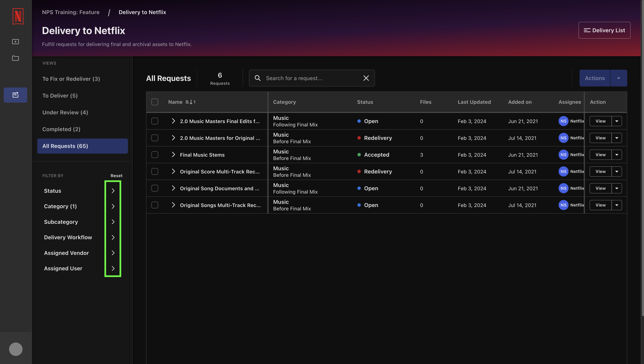
Task: View the 2.0 Music Masters Final Edits request
Action: (x=601, y=121)
